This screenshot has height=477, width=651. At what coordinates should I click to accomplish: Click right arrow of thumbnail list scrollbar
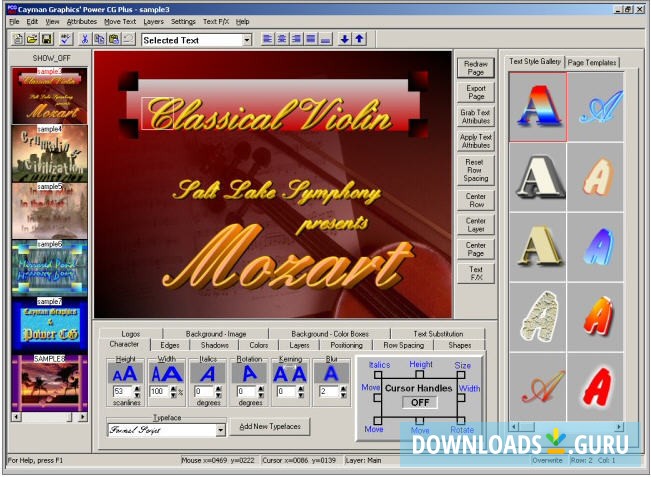pyautogui.click(x=83, y=416)
